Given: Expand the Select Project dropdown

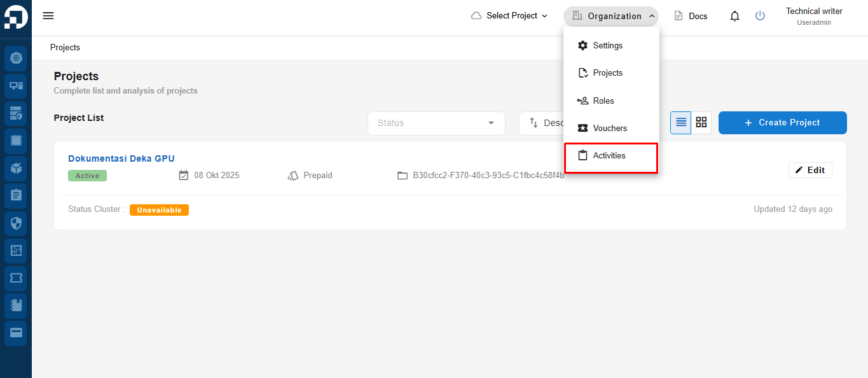Looking at the screenshot, I should tap(510, 16).
